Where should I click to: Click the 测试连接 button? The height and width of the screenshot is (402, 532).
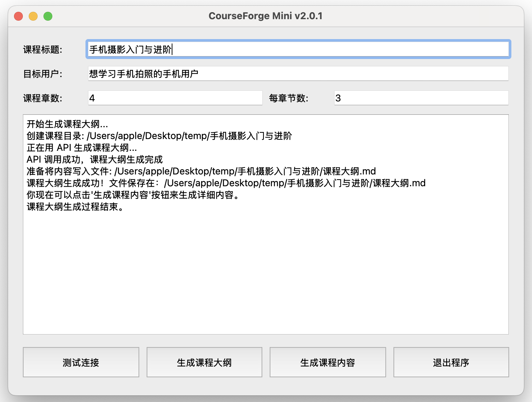81,362
